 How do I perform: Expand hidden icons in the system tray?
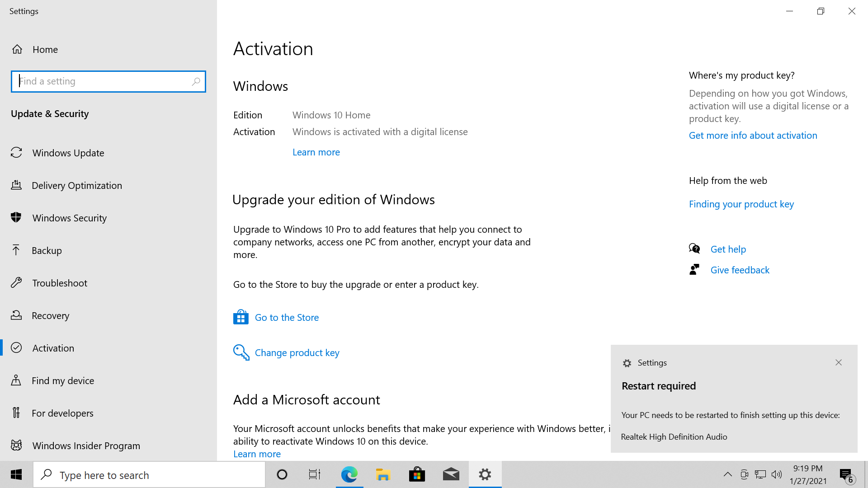click(728, 474)
